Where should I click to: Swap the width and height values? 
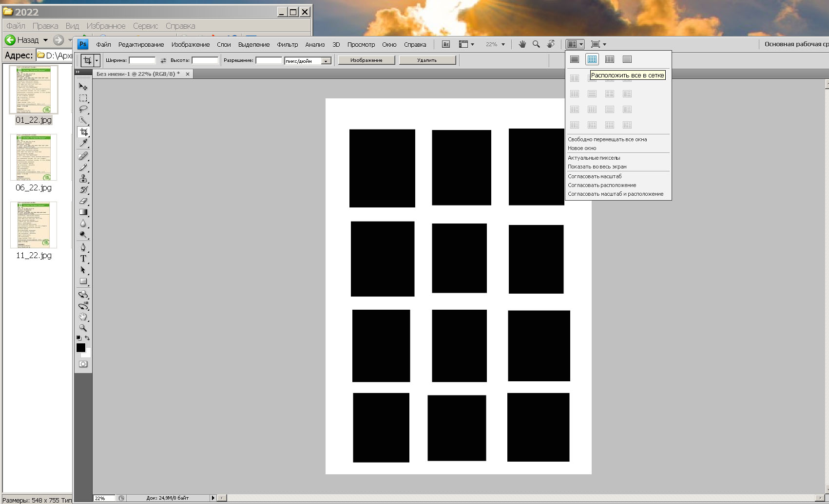click(x=163, y=60)
